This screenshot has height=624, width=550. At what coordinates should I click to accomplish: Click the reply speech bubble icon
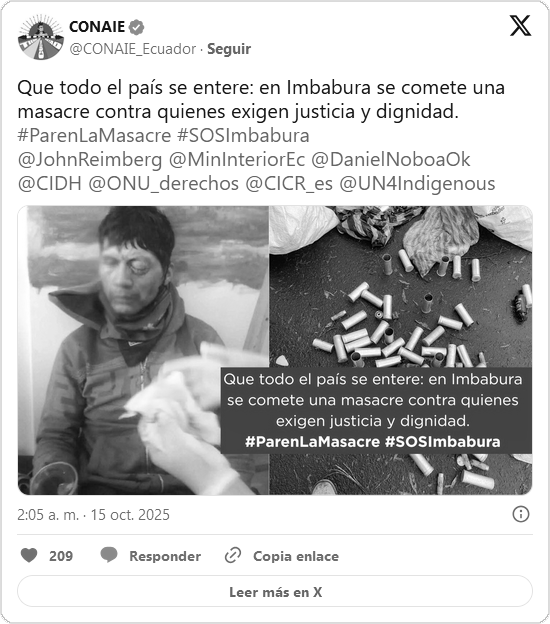click(109, 555)
